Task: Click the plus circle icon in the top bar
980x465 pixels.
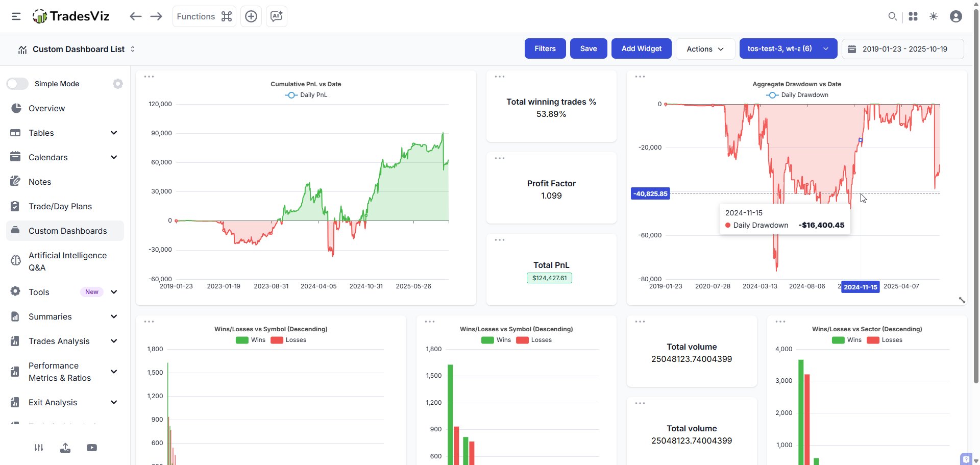Action: [x=251, y=16]
